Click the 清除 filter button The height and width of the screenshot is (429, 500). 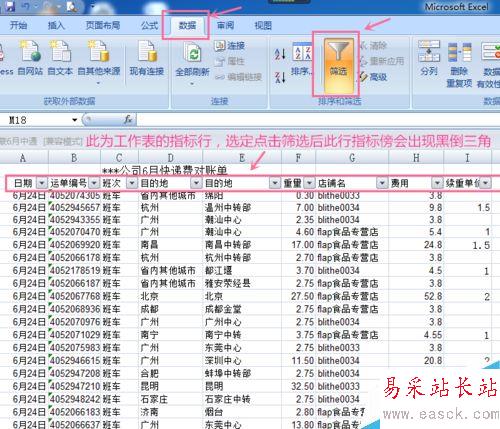373,46
